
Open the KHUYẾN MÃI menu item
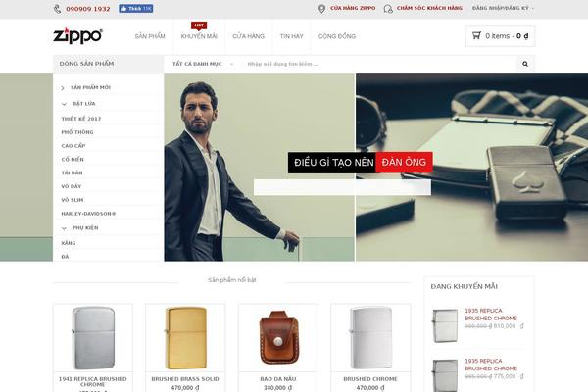point(199,36)
